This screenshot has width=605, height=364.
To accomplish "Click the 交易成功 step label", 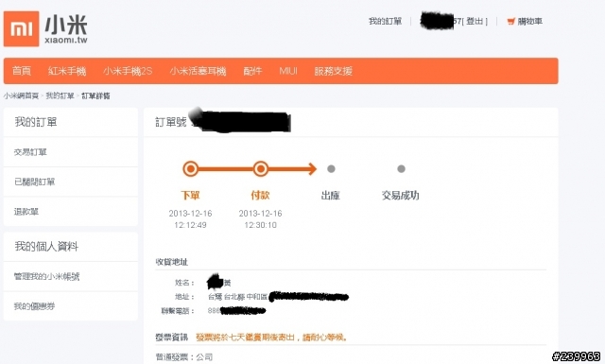I will pyautogui.click(x=401, y=196).
